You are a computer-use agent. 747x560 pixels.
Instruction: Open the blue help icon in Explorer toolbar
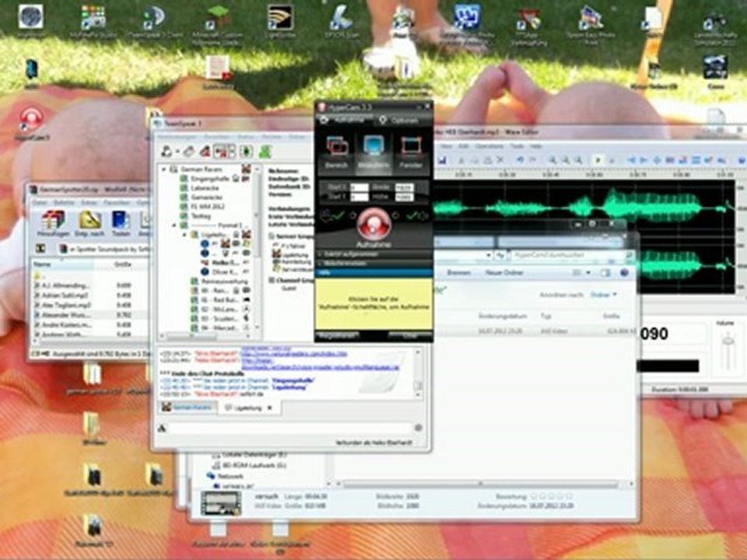tap(625, 272)
